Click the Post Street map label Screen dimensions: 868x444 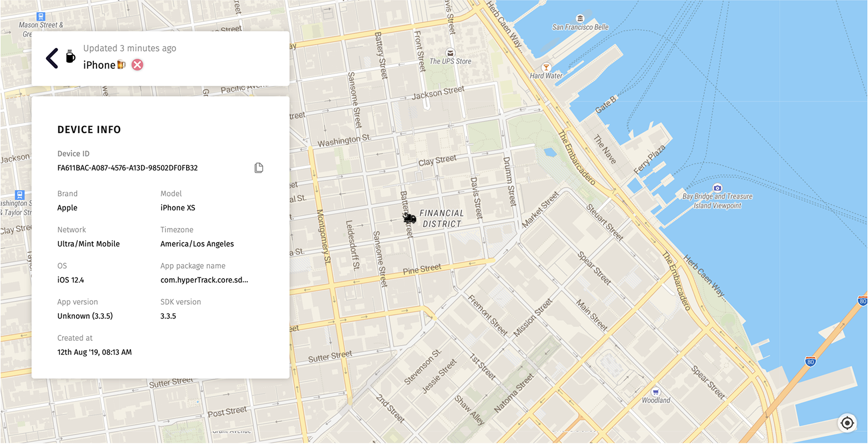(227, 412)
